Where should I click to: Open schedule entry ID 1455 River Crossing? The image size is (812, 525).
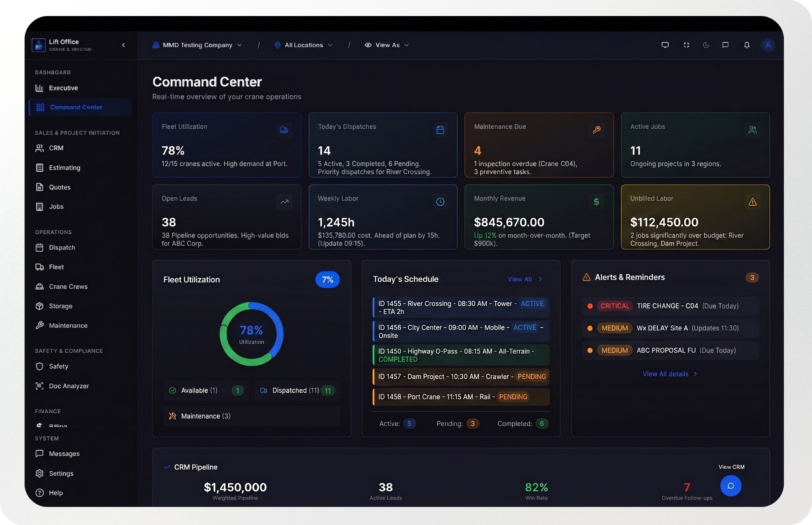click(461, 308)
